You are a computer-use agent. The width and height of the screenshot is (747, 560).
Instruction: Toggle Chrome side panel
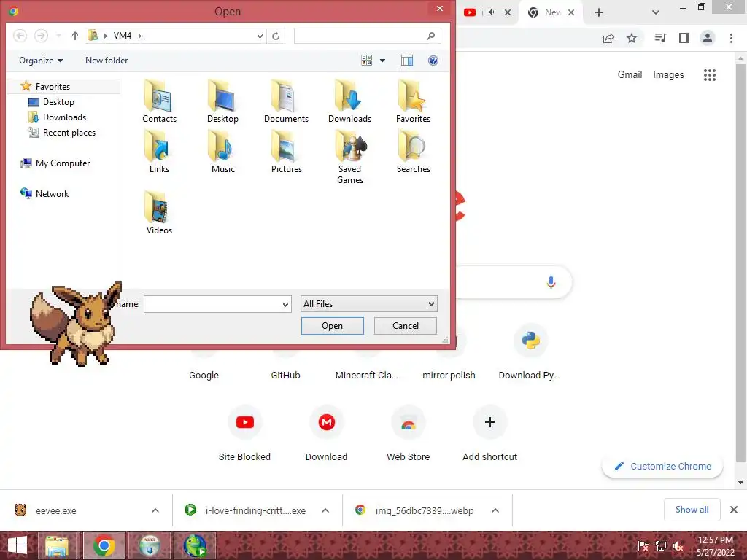(684, 38)
